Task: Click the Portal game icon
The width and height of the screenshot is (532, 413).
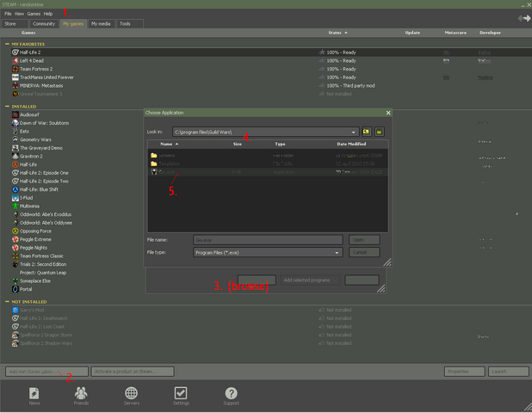Action: click(15, 289)
